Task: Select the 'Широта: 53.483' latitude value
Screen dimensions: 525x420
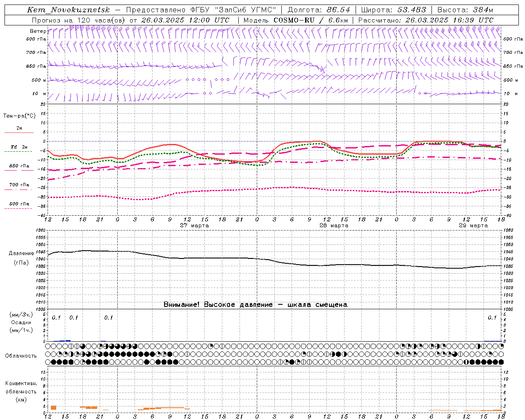Action: (x=394, y=10)
